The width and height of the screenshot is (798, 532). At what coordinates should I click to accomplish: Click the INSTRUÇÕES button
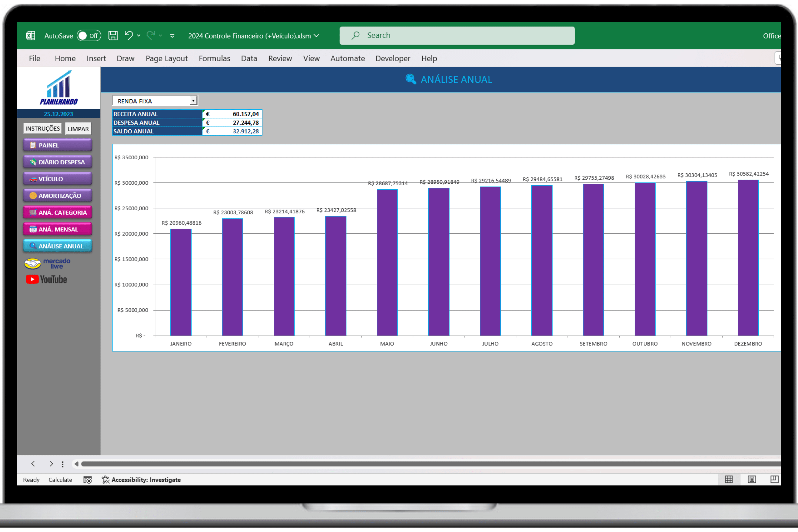(x=43, y=129)
